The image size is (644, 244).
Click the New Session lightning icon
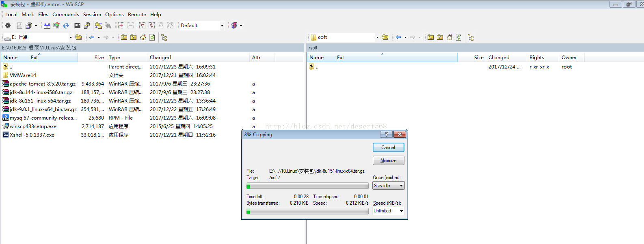(x=234, y=26)
